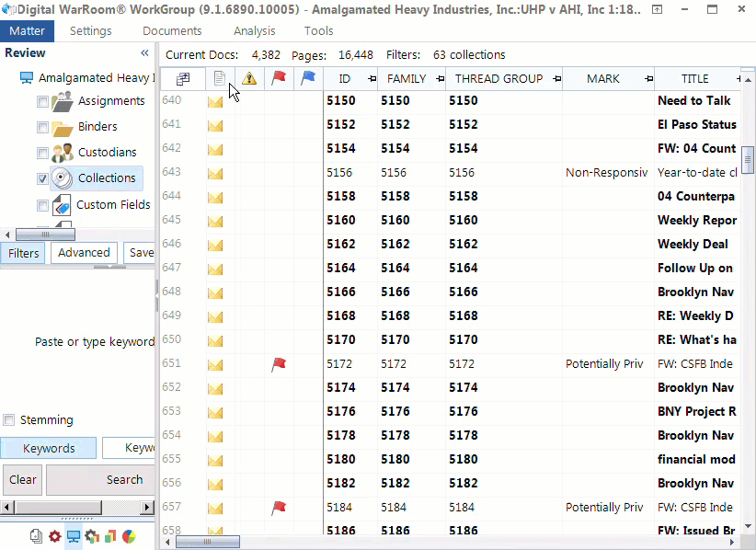Screen dimensions: 756x550
Task: Open the Matter tab
Action: coord(27,31)
